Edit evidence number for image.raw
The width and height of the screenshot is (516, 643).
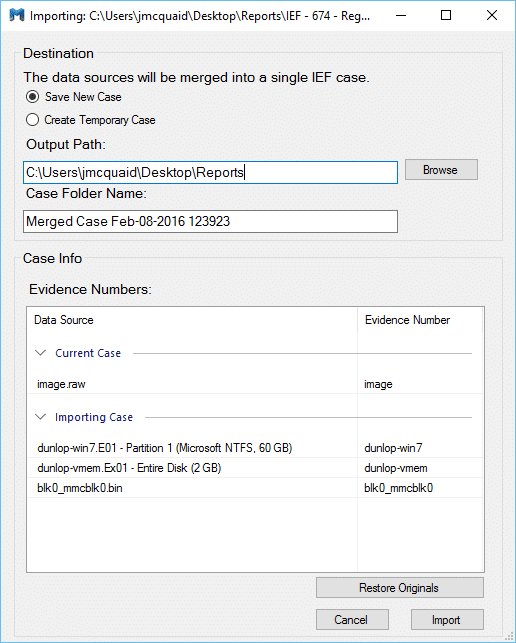point(420,384)
